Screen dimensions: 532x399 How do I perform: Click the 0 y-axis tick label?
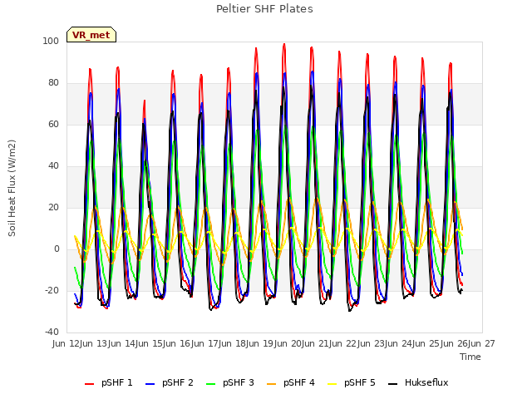57,249
